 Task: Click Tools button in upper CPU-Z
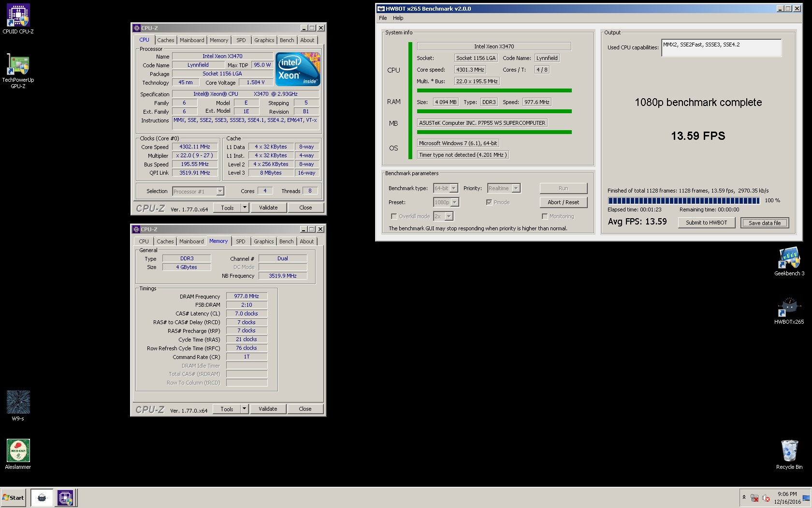coord(228,208)
